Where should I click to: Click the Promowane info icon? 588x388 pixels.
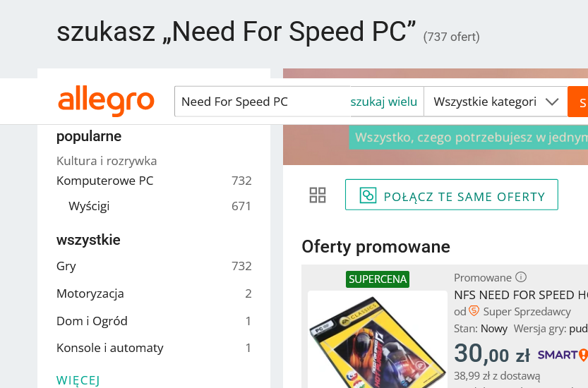point(521,277)
